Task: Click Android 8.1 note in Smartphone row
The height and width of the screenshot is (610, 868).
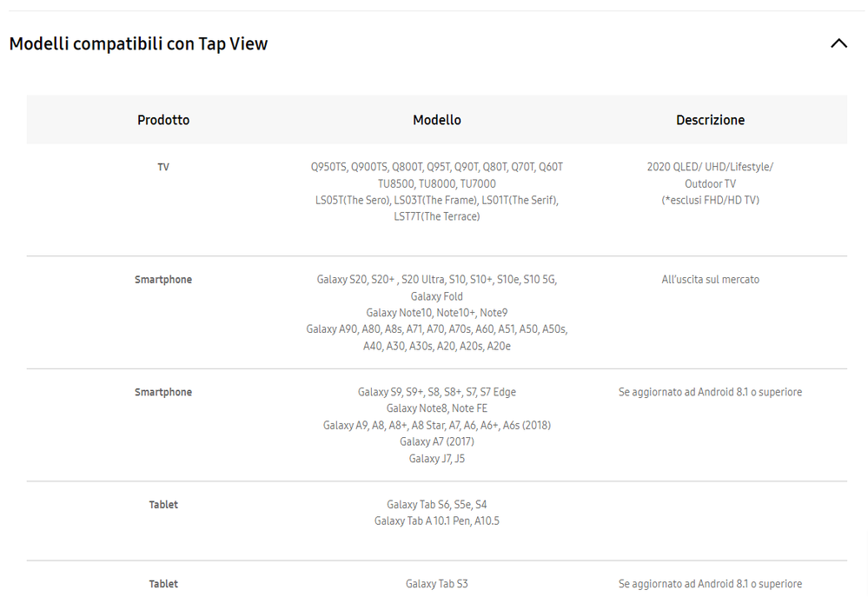Action: pos(710,392)
